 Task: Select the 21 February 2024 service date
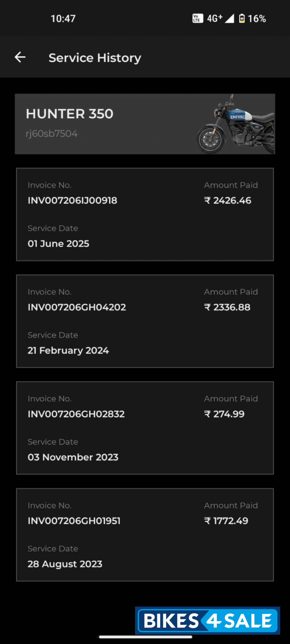coord(68,350)
